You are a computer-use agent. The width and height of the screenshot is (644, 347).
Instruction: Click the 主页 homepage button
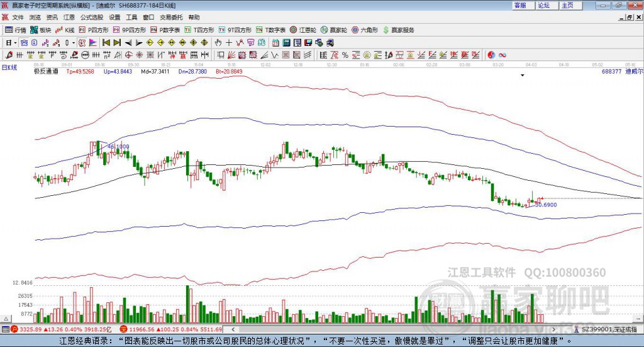click(x=570, y=5)
